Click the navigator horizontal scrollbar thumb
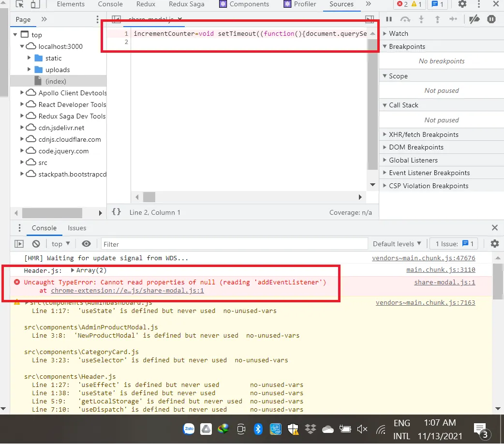This screenshot has width=504, height=445. pyautogui.click(x=52, y=212)
